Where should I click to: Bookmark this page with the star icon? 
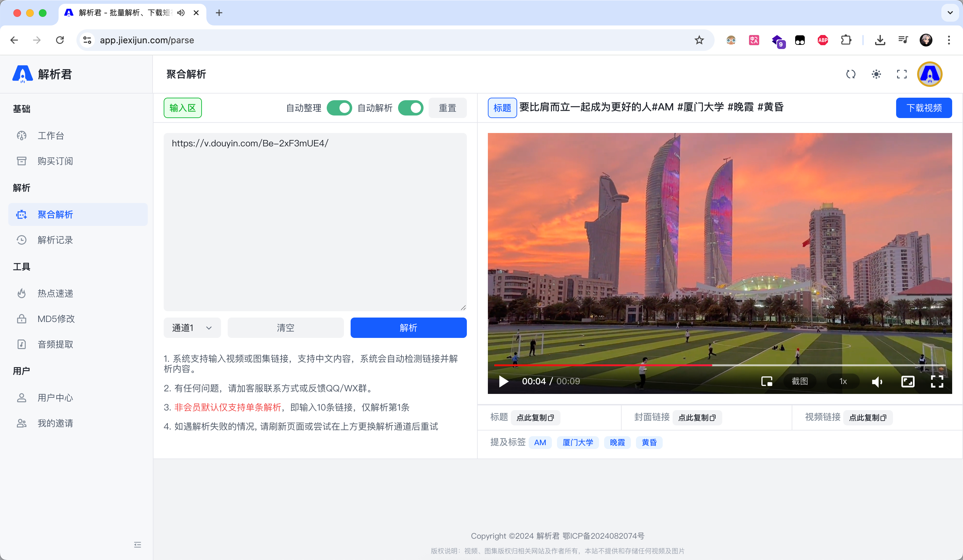699,40
